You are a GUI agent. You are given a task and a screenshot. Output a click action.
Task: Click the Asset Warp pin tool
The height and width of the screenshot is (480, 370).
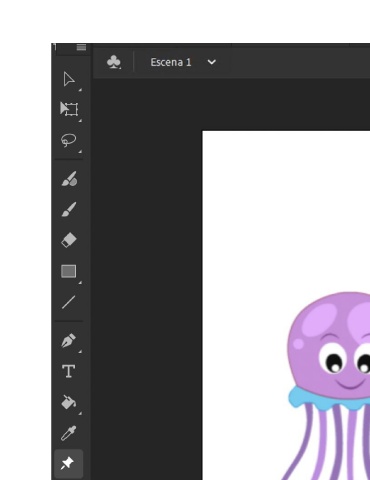coord(68,464)
